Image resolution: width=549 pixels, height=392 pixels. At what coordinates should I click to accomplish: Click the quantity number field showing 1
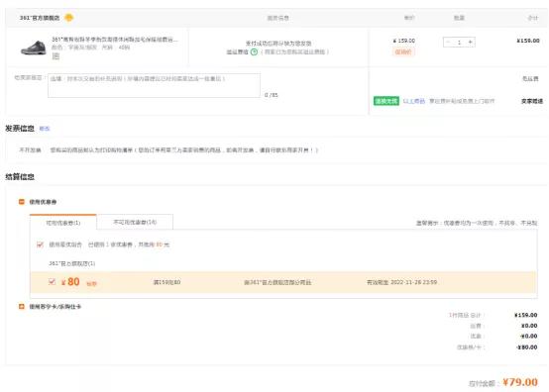459,42
